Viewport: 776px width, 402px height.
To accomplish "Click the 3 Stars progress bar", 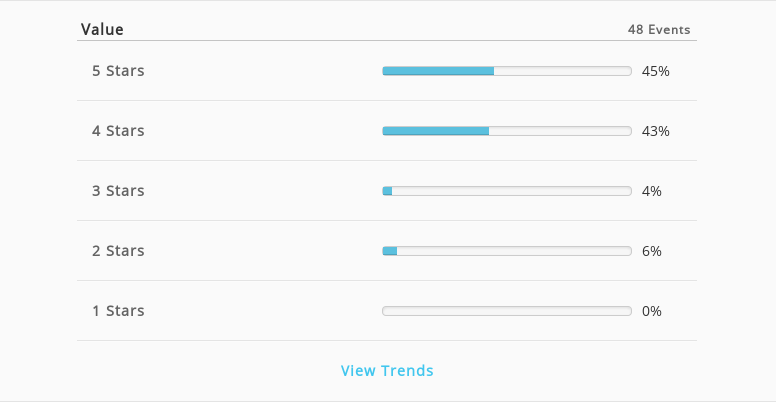I will pos(507,191).
